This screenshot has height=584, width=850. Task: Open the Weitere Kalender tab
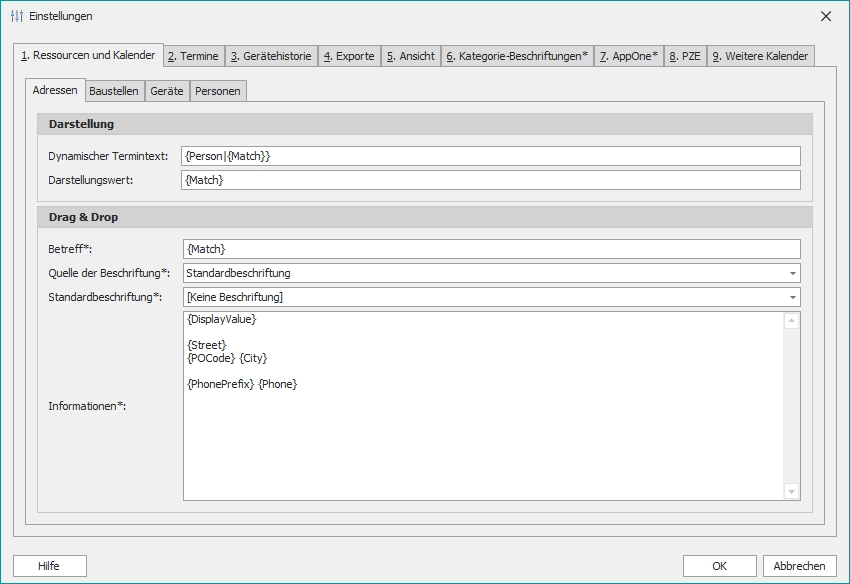762,56
